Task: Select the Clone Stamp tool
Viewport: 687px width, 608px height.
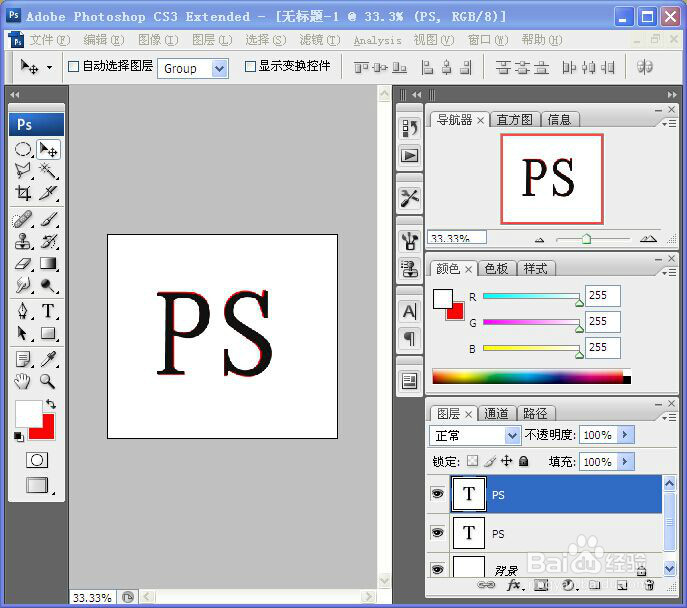Action: [23, 241]
